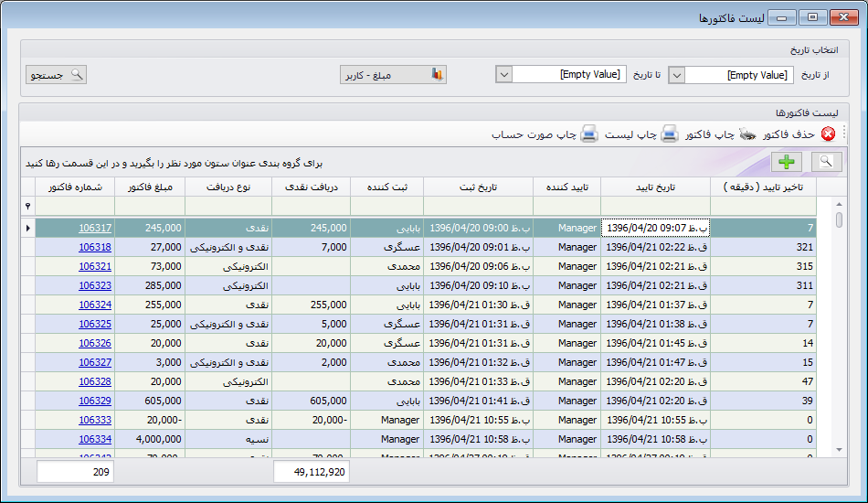Click the تاریخ تایید column header
868x503 pixels.
(x=655, y=187)
